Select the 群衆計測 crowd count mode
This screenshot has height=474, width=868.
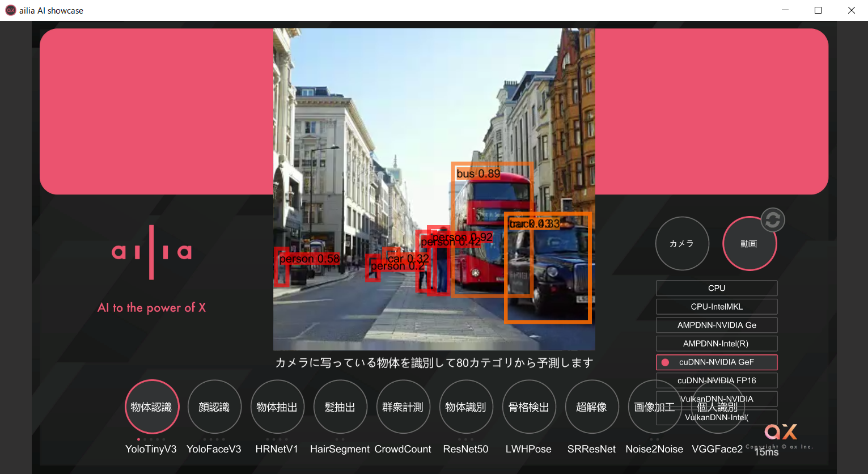[x=403, y=407]
